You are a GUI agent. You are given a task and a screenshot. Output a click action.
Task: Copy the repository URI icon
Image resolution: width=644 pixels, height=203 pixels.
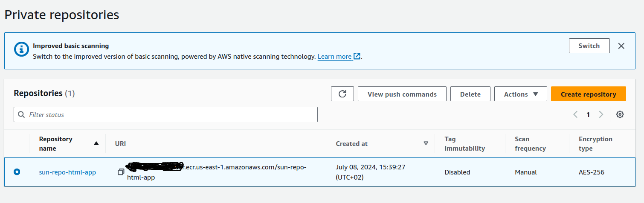pyautogui.click(x=121, y=172)
